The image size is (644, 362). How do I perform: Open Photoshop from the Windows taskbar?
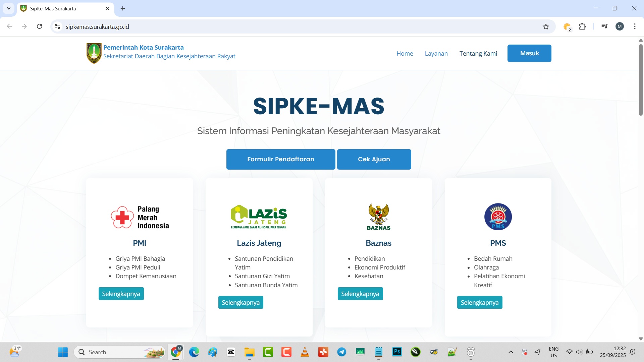(x=397, y=352)
